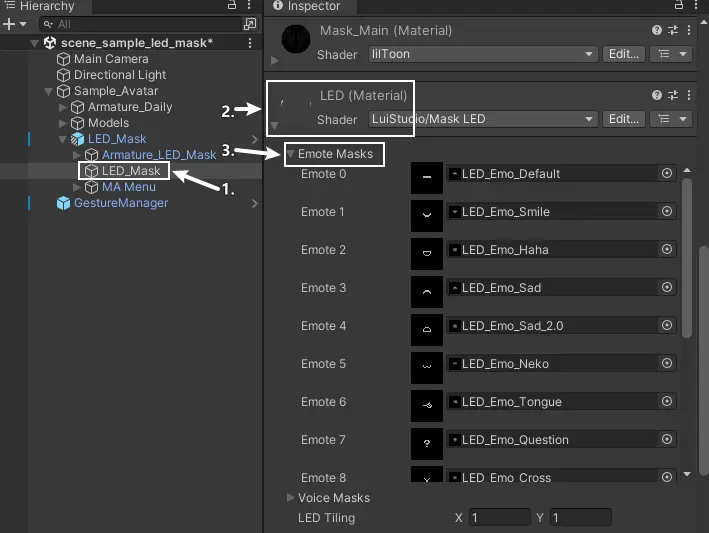The height and width of the screenshot is (533, 709).
Task: Open lilToon shader list dropdown button
Action: pyautogui.click(x=671, y=54)
